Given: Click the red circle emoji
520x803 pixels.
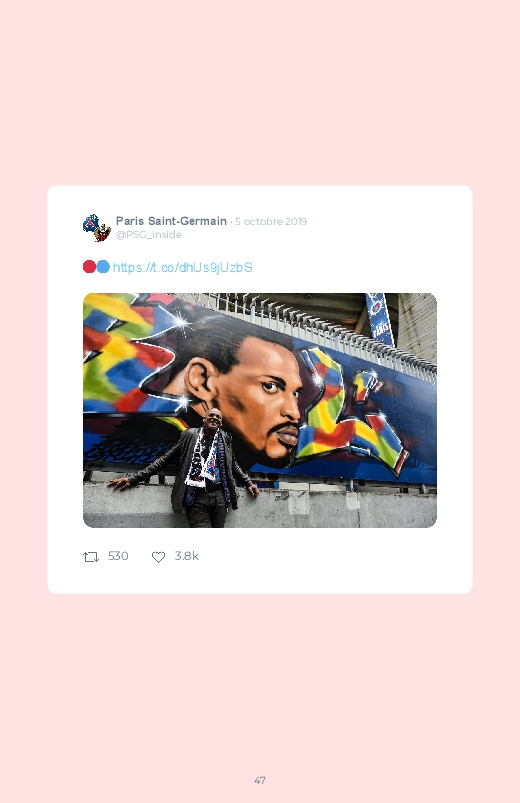Looking at the screenshot, I should 89,267.
